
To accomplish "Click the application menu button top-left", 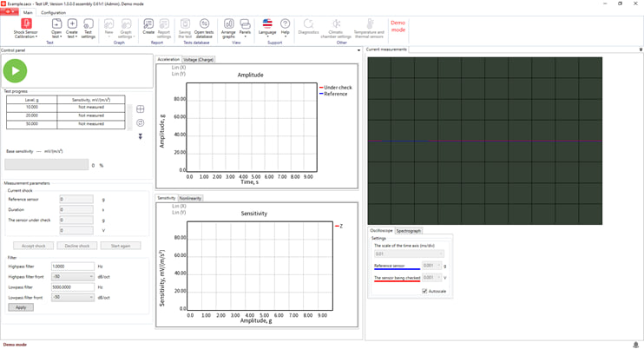I will [x=9, y=12].
